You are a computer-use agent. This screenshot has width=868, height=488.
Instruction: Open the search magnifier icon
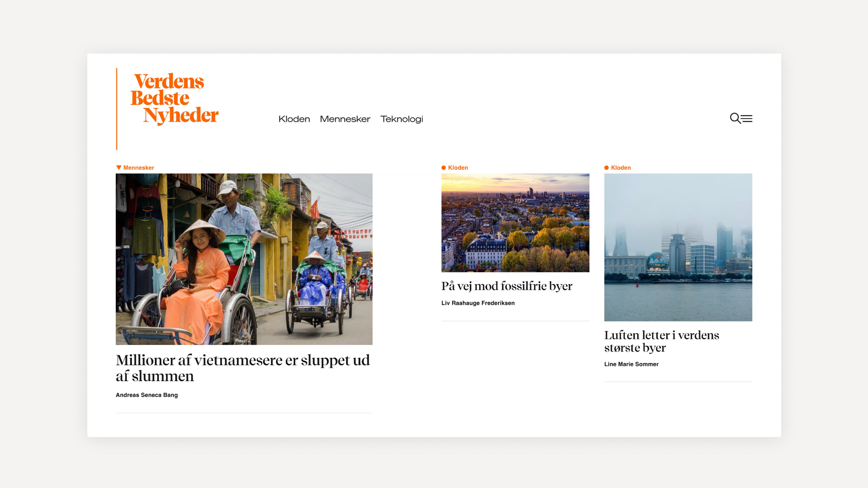(735, 118)
